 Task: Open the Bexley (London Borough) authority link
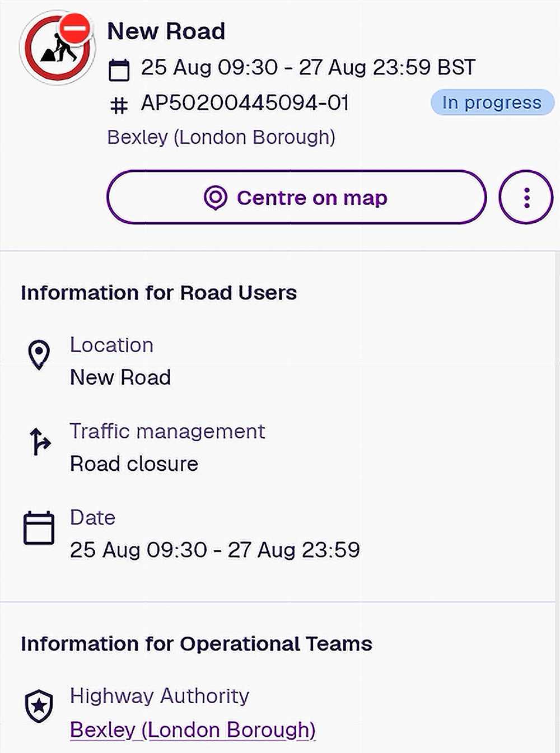[x=193, y=730]
